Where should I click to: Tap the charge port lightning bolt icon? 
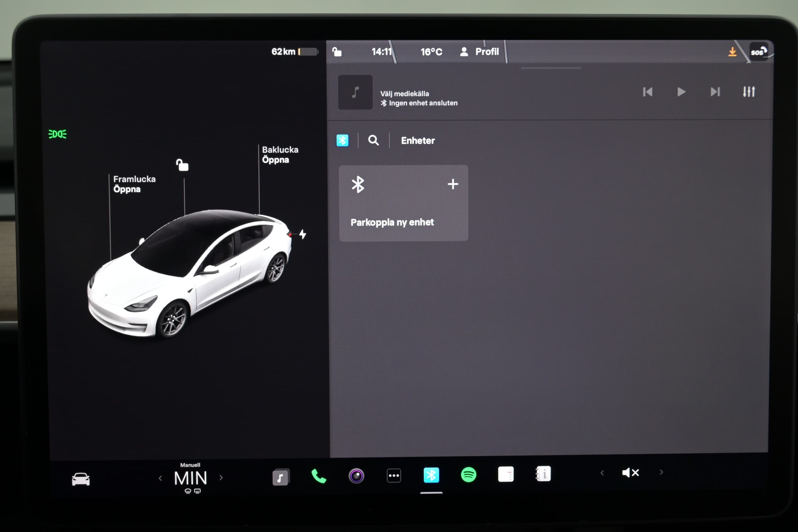tap(302, 234)
